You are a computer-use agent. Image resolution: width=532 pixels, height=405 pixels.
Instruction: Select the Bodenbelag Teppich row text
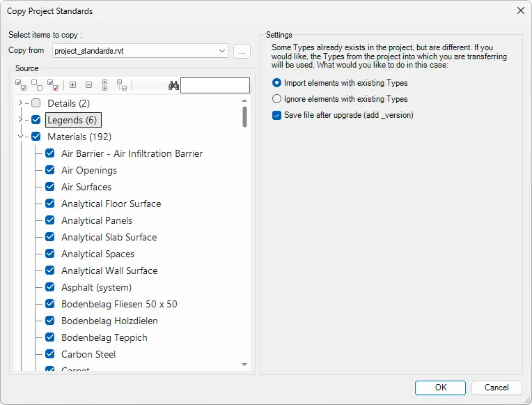tap(104, 337)
